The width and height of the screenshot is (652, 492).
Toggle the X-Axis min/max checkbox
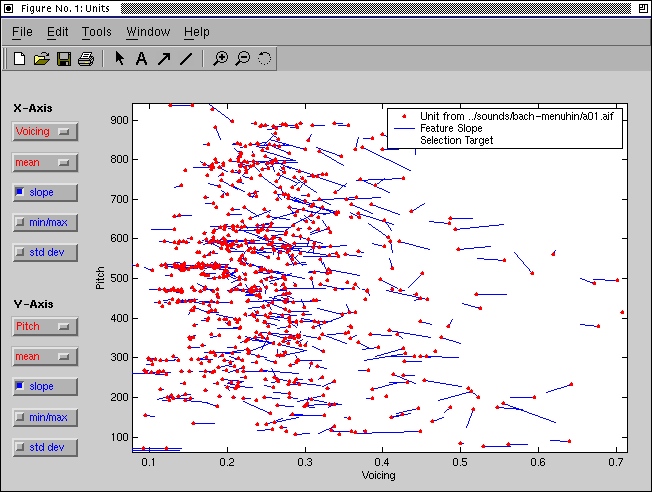click(45, 223)
